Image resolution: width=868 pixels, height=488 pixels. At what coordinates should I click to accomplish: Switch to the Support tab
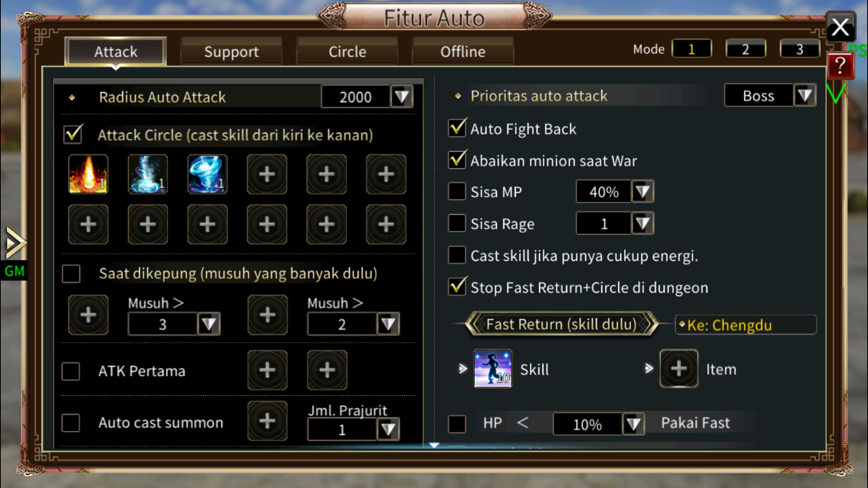[232, 51]
